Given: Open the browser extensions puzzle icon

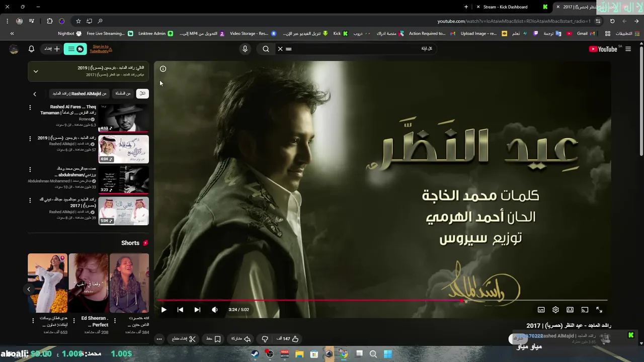Looking at the screenshot, I should [x=49, y=21].
